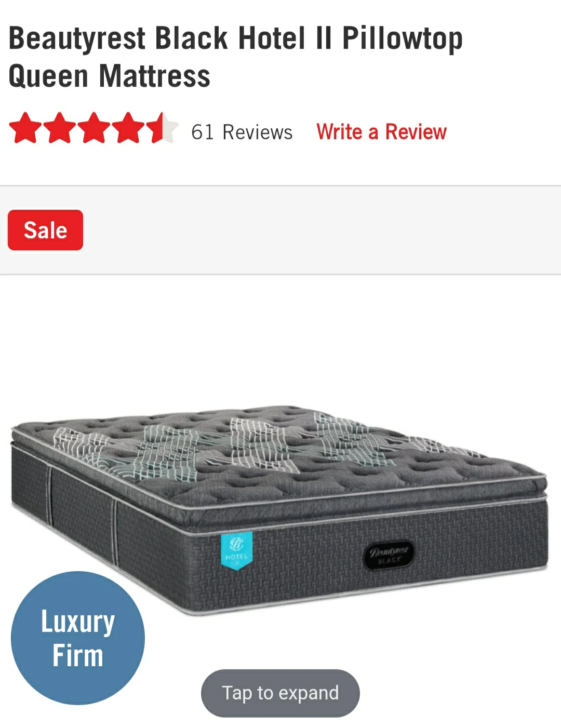Screen dimensions: 561x728
Task: Click the Beautyrest Black logo label on mattress
Action: point(389,555)
